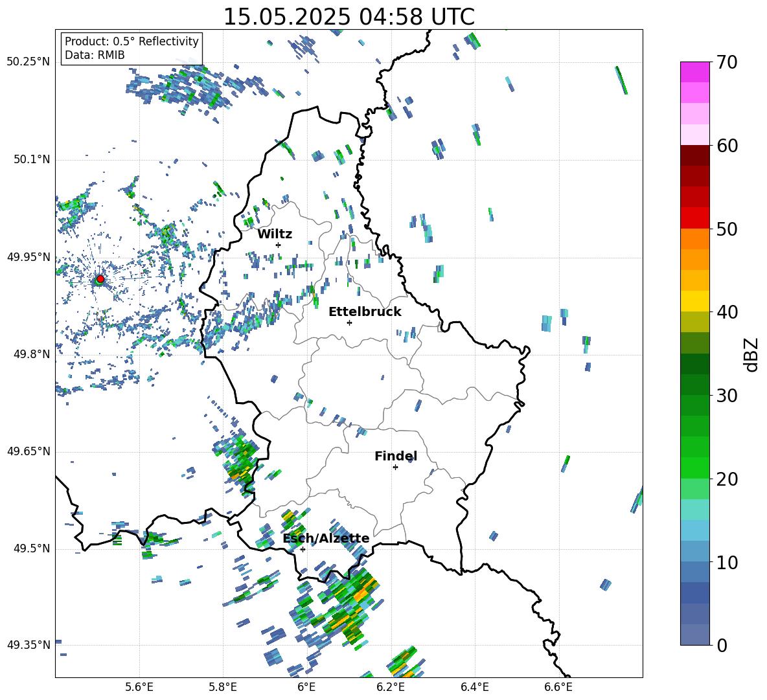Viewport: 767px width, 700px height.
Task: Click the 5.6°E longitude label
Action: [x=139, y=687]
